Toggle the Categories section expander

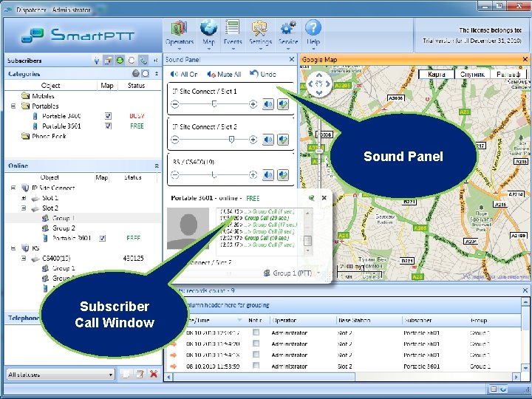[157, 74]
